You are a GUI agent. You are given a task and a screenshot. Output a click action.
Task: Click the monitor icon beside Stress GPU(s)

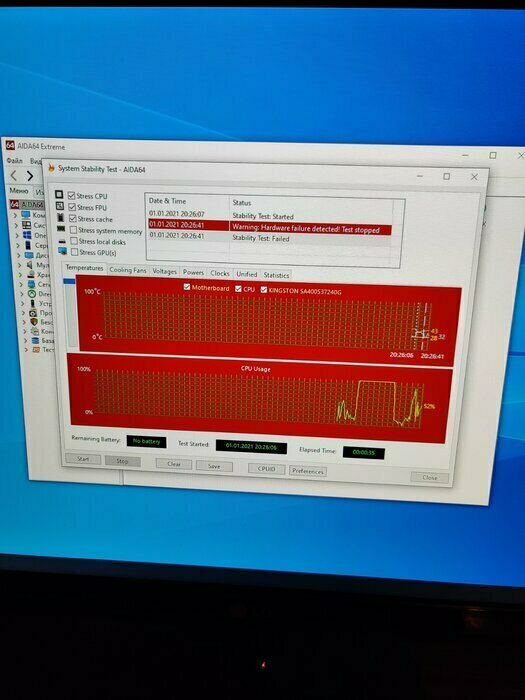(x=62, y=251)
